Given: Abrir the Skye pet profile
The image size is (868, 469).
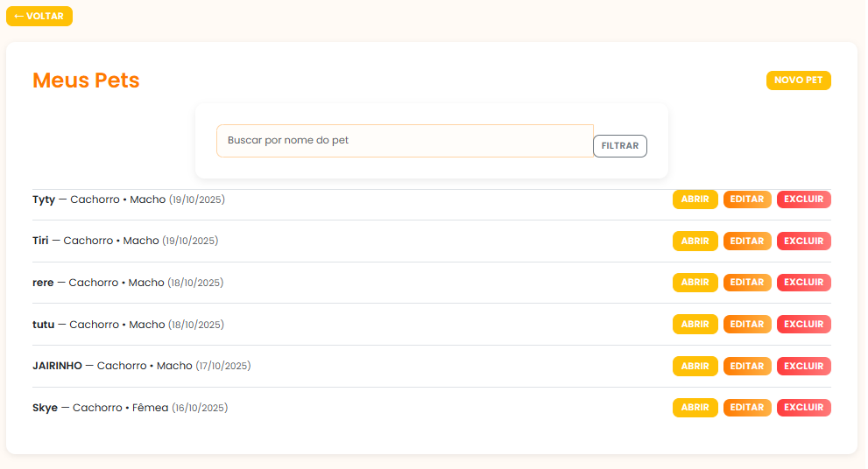Looking at the screenshot, I should tap(695, 408).
